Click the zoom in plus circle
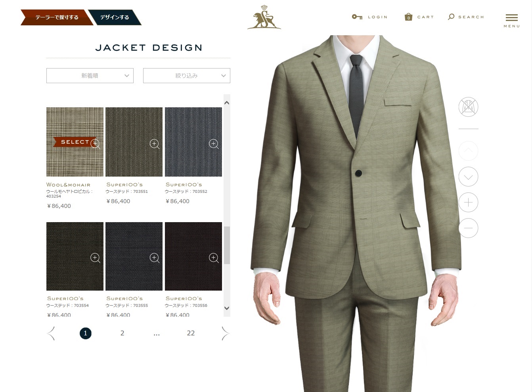The width and height of the screenshot is (532, 392). (468, 202)
